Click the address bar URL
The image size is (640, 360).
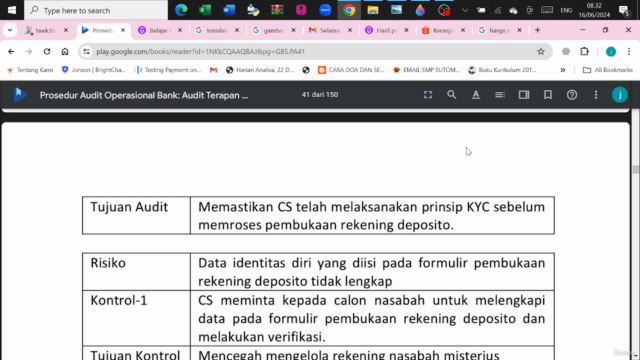[x=200, y=51]
